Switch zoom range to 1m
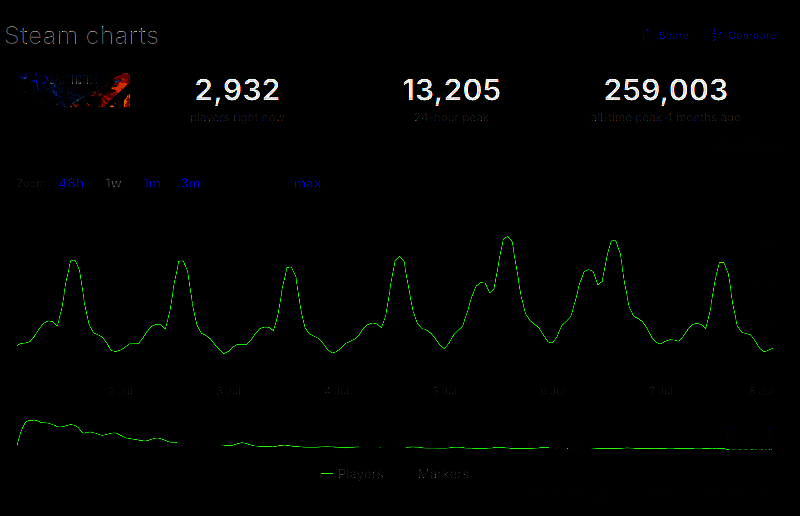The image size is (800, 516). pyautogui.click(x=152, y=183)
